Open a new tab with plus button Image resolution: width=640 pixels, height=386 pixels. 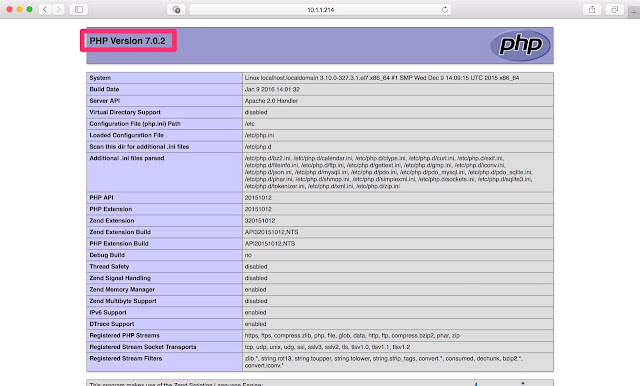pyautogui.click(x=634, y=13)
